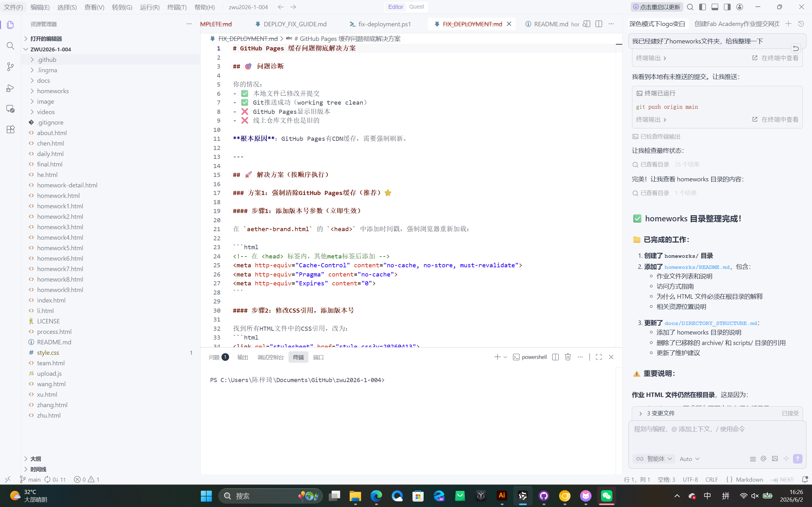
Task: Click the go back navigation arrow
Action: point(281,7)
